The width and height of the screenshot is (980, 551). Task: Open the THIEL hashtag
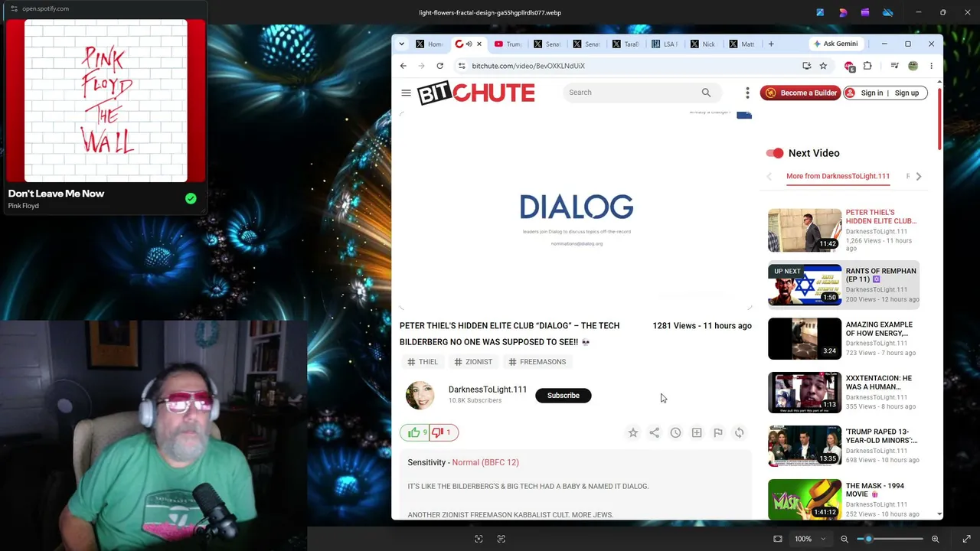coord(423,362)
